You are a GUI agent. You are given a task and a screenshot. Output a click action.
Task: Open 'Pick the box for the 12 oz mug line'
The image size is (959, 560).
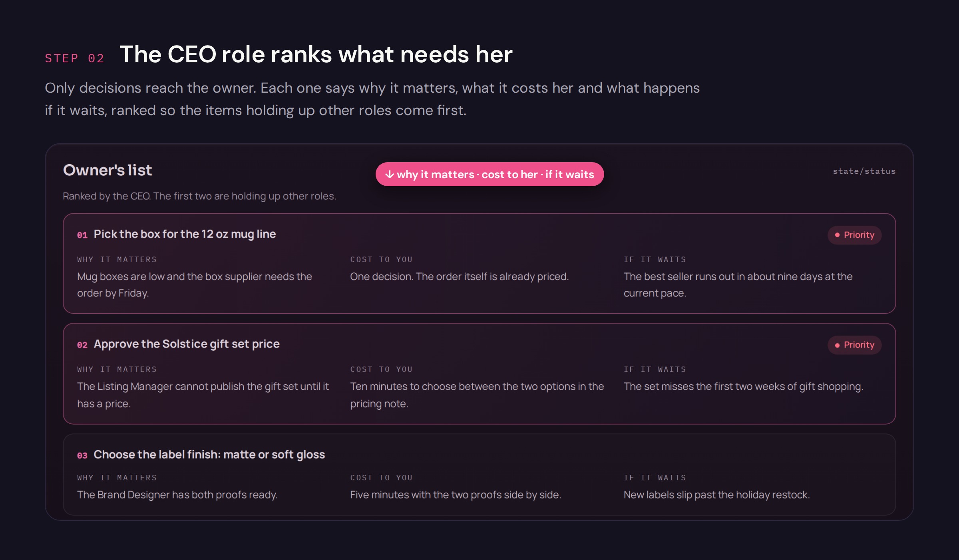point(185,234)
